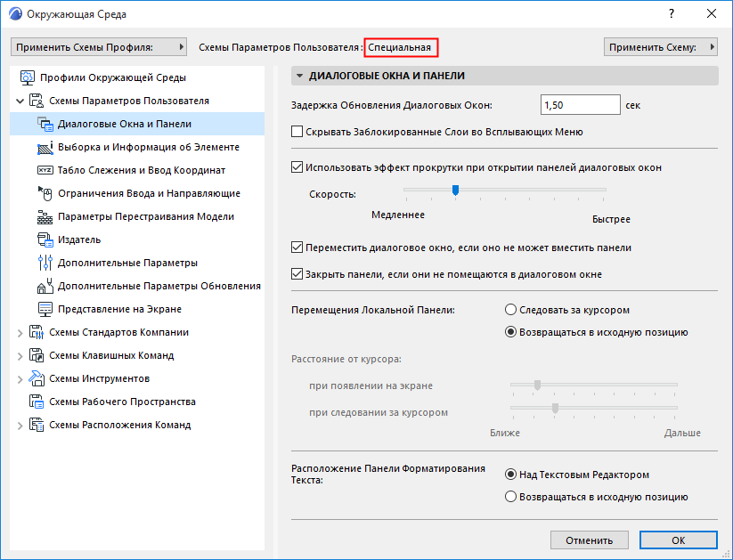Click the ОК button
Image resolution: width=733 pixels, height=560 pixels.
[x=679, y=540]
